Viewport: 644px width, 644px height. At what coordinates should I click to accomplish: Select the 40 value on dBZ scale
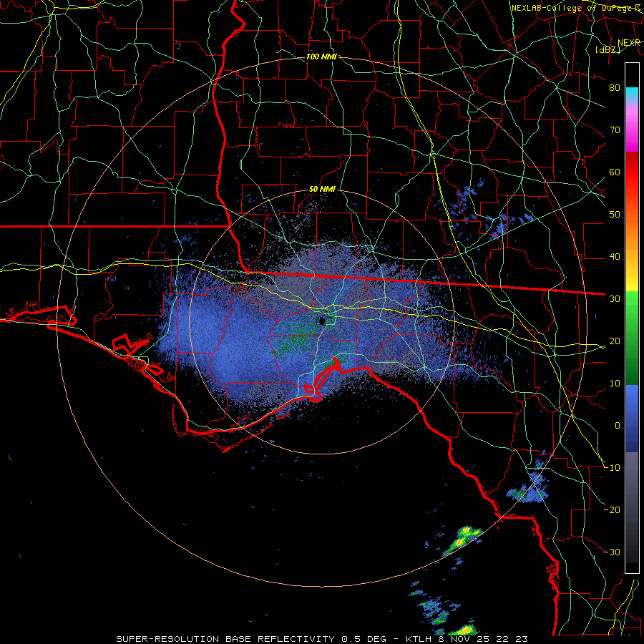click(615, 256)
